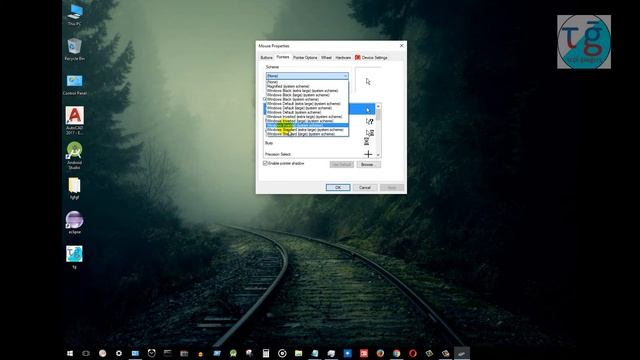Open the tg desktop icon

74,257
